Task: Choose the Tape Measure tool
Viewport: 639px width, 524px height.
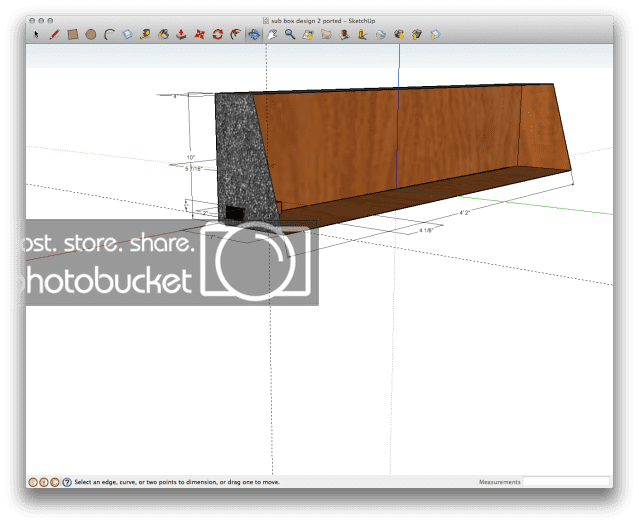Action: [145, 34]
